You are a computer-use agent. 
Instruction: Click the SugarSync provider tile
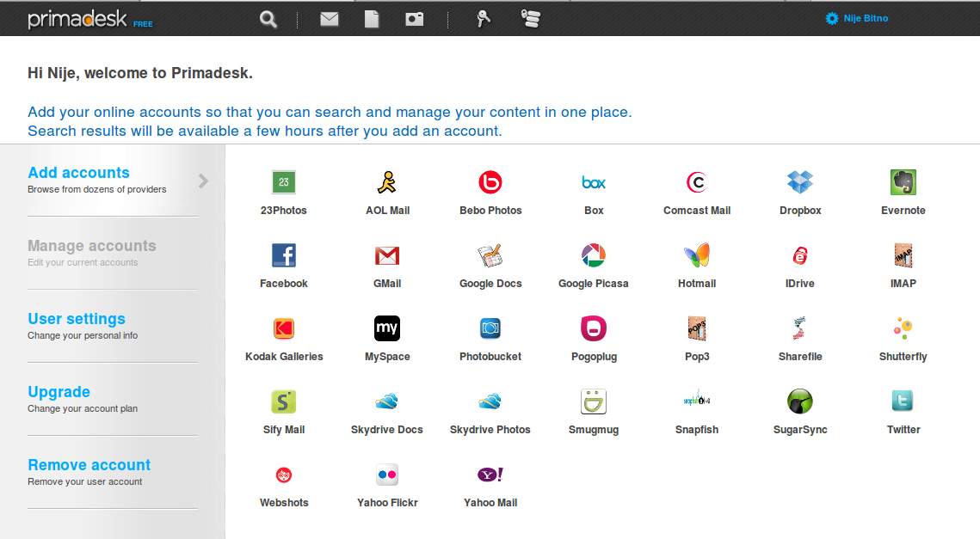800,411
